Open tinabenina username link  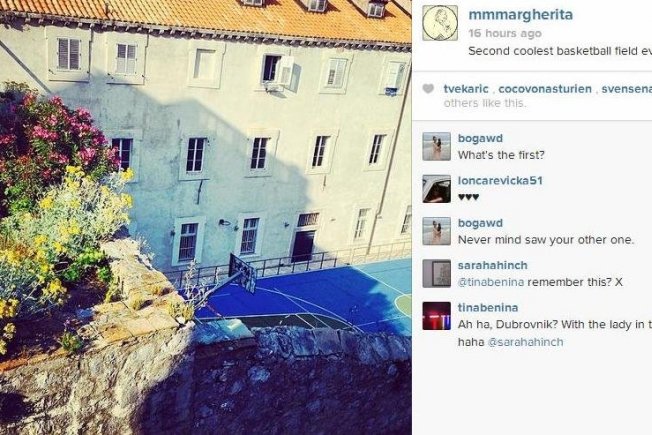pos(488,308)
